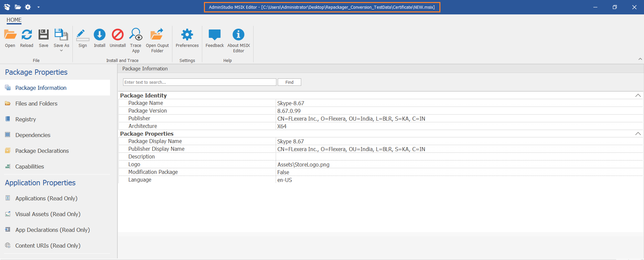Click the search text input field
Viewport: 644px width, 260px height.
(x=200, y=82)
